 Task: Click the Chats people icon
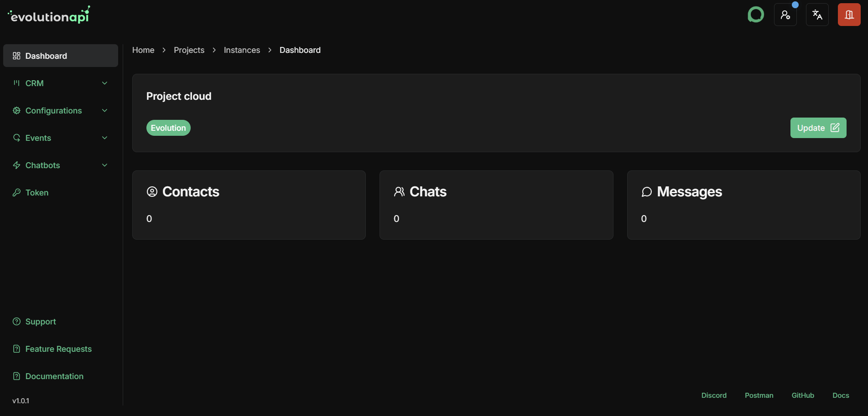click(x=399, y=191)
